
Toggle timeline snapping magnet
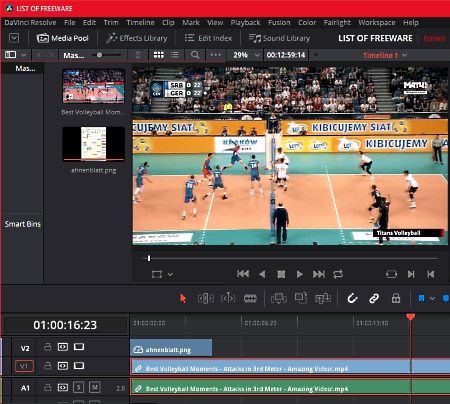pos(352,298)
